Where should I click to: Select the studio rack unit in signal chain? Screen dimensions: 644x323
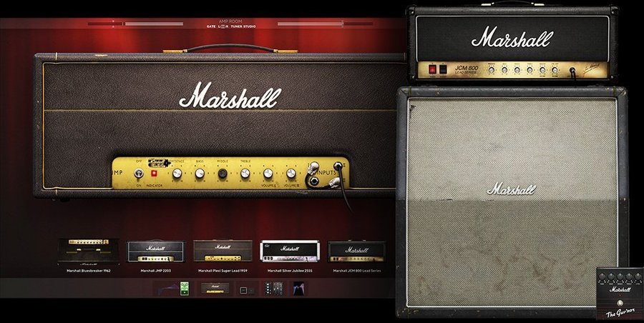pos(274,289)
